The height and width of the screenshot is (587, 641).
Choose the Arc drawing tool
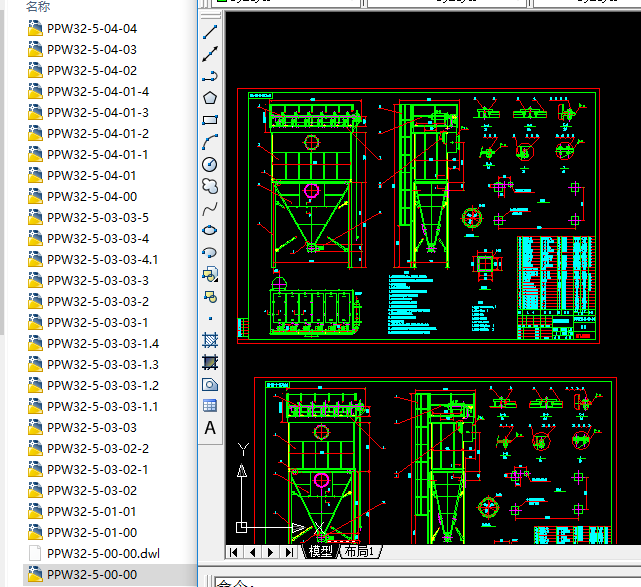pyautogui.click(x=210, y=142)
